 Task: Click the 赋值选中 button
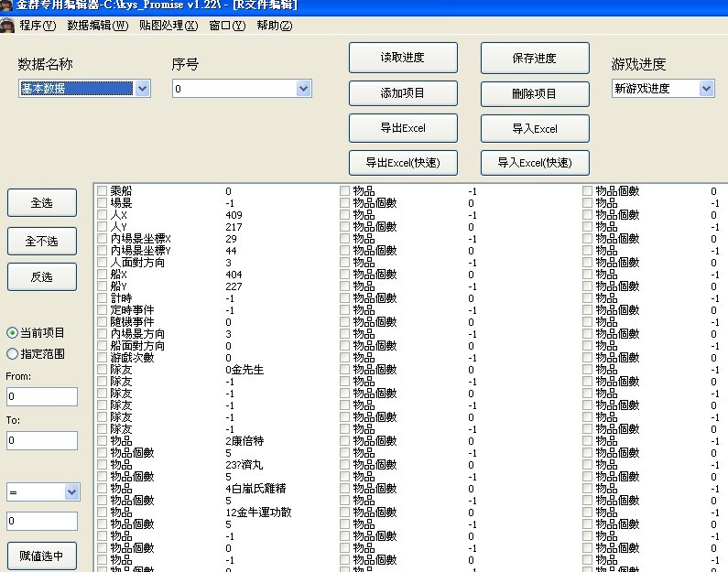click(x=42, y=556)
